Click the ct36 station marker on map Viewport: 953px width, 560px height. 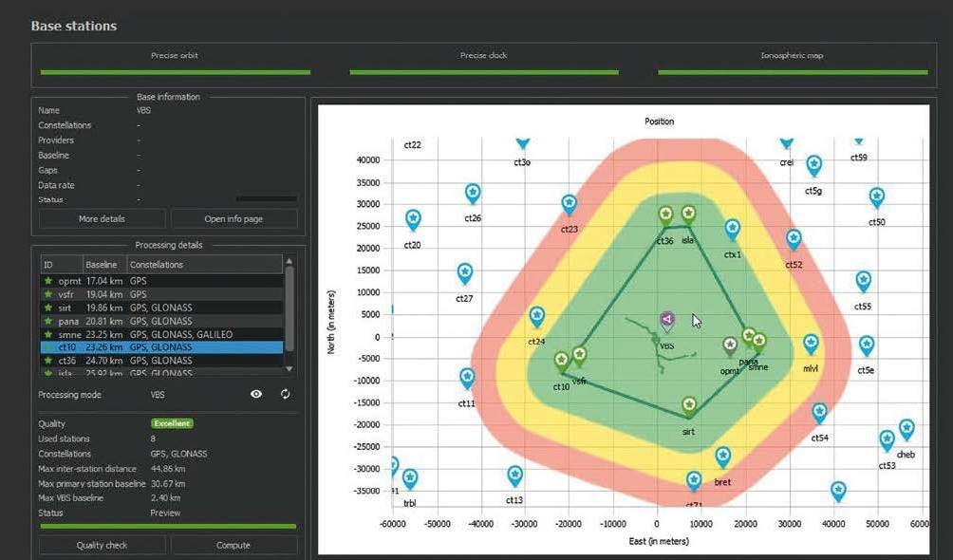[666, 215]
